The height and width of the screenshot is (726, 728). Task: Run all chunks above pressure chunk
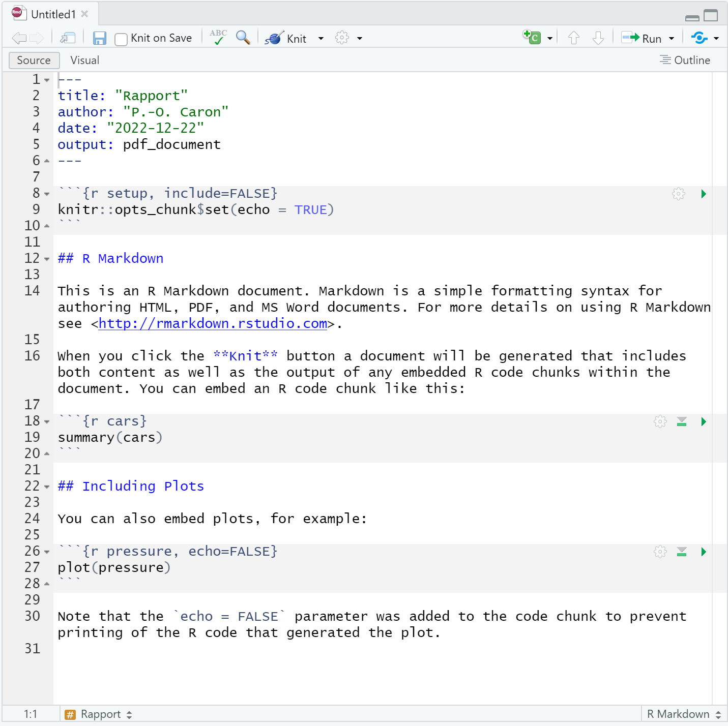pos(682,552)
